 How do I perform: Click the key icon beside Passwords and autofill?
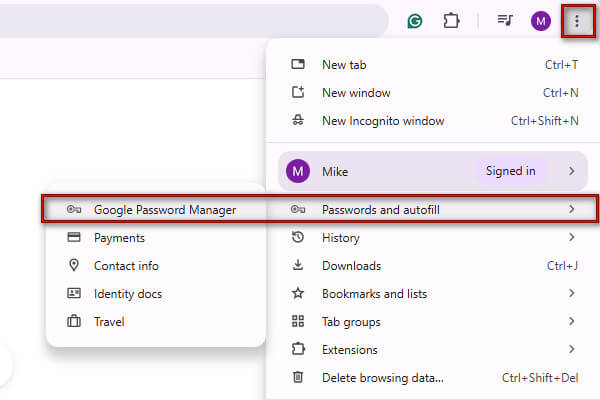tap(298, 209)
